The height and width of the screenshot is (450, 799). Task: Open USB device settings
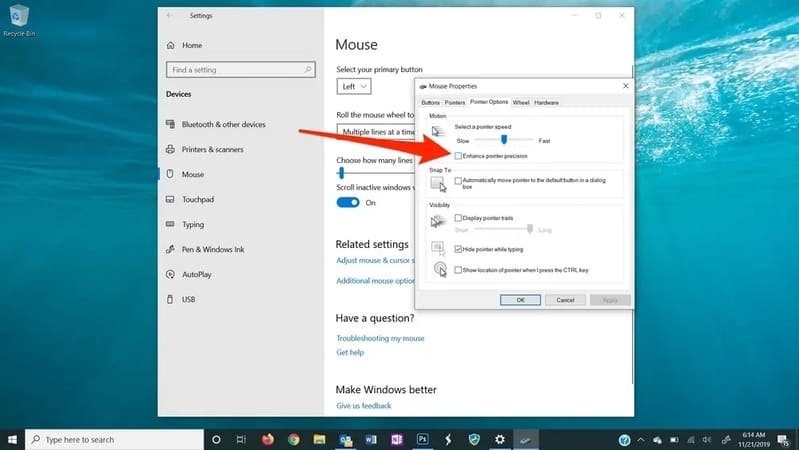pos(189,299)
